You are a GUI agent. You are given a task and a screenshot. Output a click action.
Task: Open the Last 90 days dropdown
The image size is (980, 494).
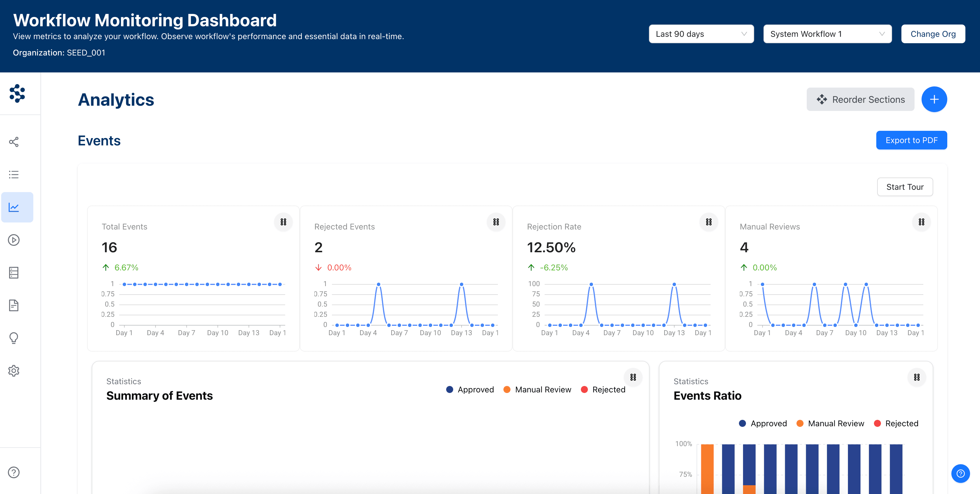701,34
